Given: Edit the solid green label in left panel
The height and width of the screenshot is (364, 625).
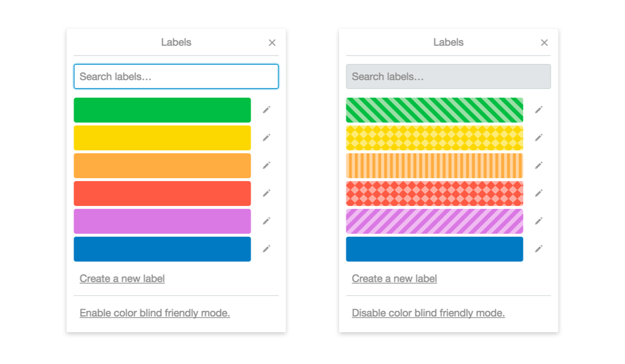Looking at the screenshot, I should point(267,109).
